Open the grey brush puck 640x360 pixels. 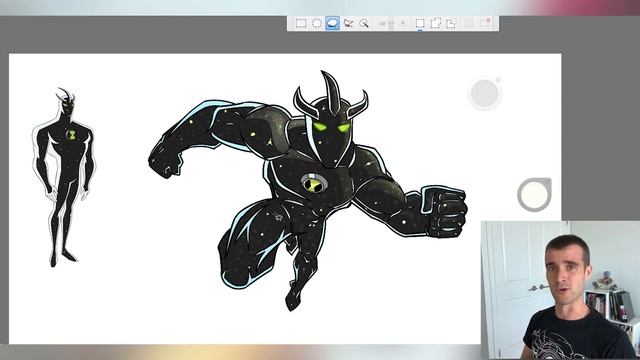[x=484, y=94]
